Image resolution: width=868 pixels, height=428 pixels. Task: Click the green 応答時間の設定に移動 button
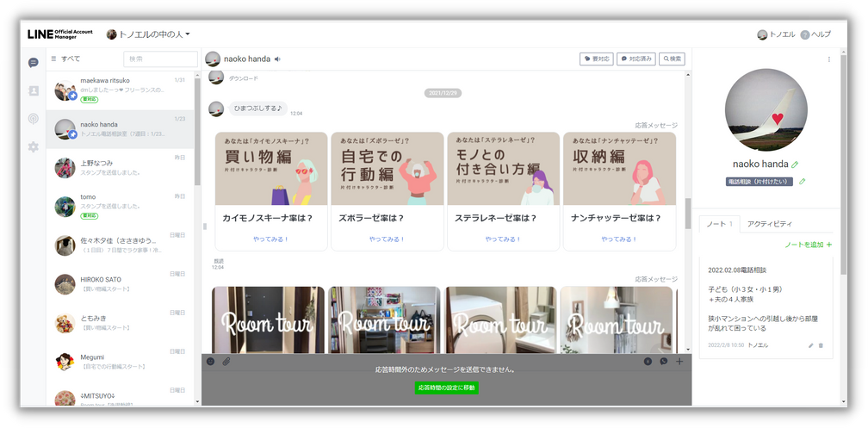446,388
